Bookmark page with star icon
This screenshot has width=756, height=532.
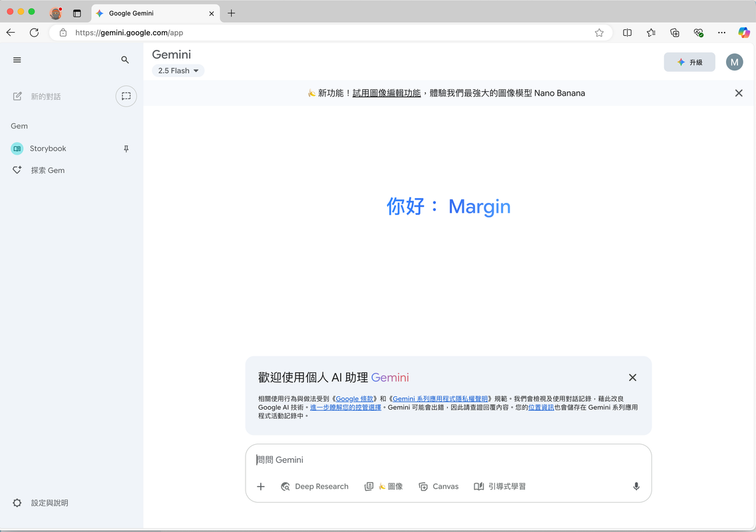point(599,33)
